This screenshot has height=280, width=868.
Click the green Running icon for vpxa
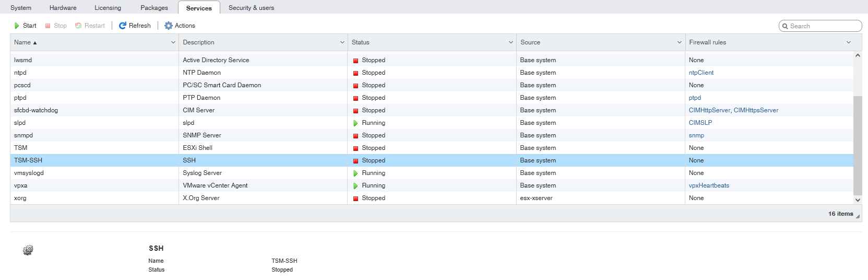click(355, 186)
